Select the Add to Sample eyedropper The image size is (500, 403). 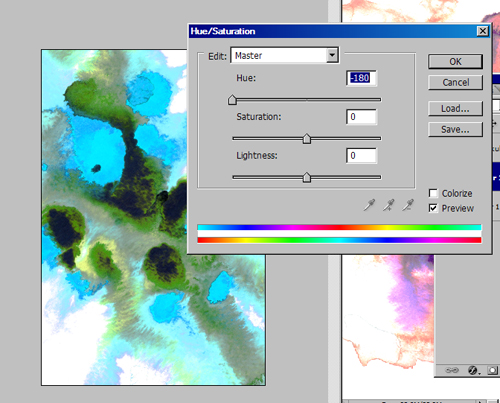click(x=388, y=205)
